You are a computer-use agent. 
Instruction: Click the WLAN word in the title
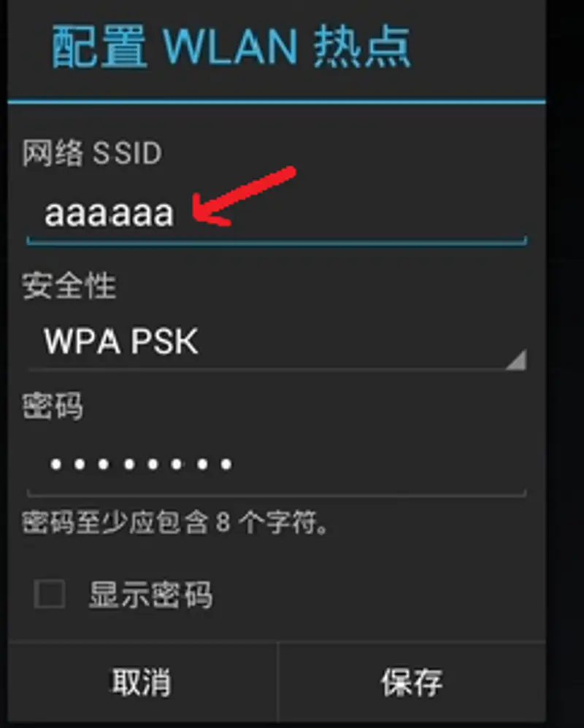click(x=230, y=47)
